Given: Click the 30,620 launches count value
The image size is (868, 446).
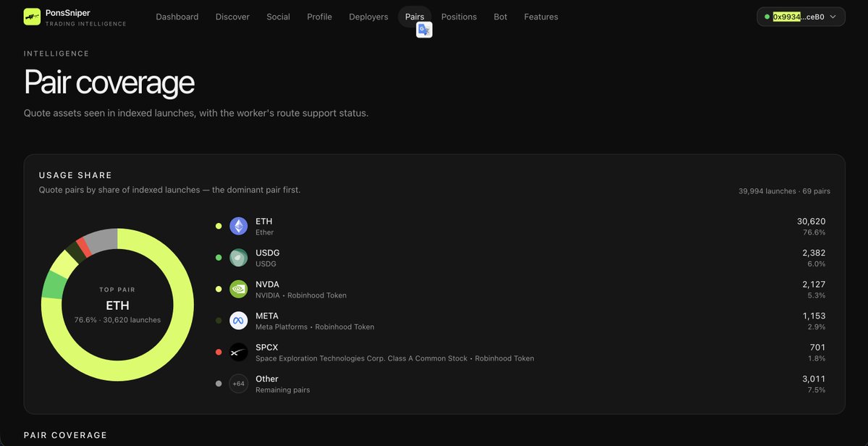Looking at the screenshot, I should 811,222.
